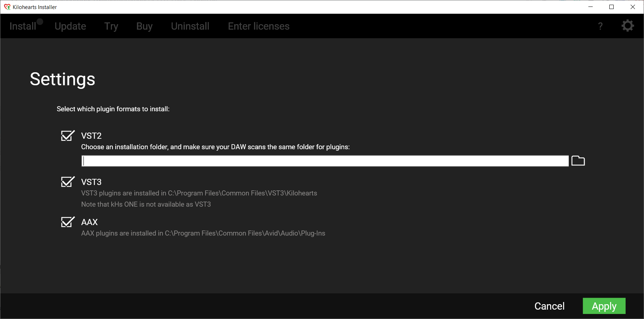
Task: Toggle the VST3 plugin format checkbox
Action: 68,182
